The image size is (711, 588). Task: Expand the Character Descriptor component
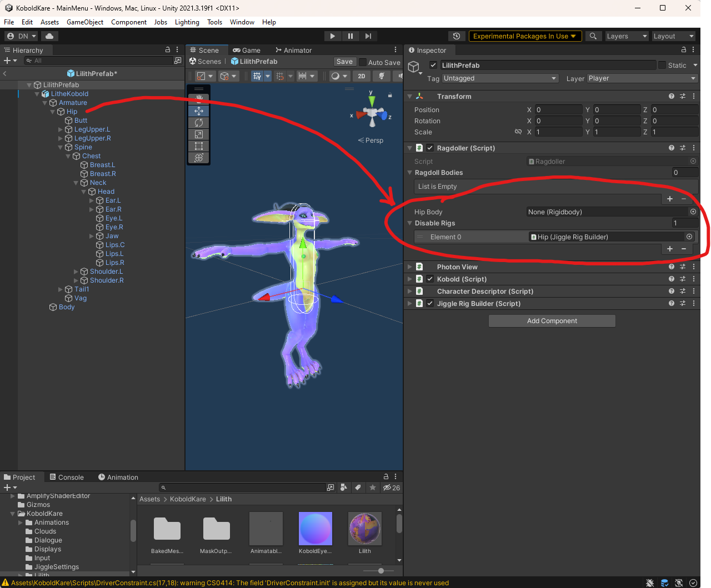pos(410,292)
